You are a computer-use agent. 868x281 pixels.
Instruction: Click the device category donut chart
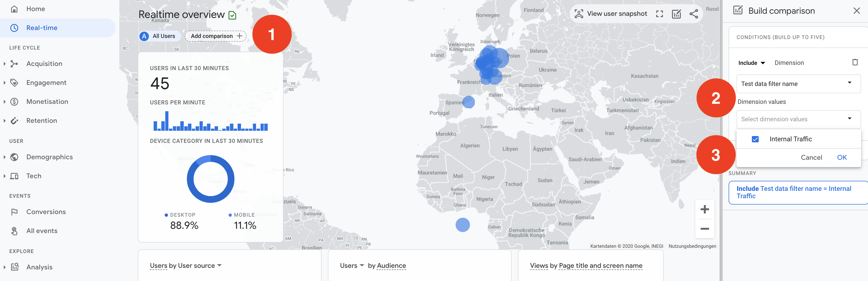[211, 179]
